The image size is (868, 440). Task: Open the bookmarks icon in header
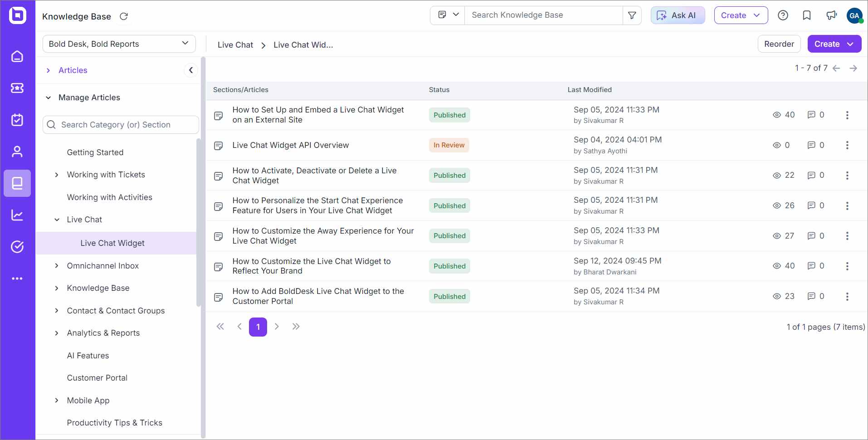(x=807, y=15)
